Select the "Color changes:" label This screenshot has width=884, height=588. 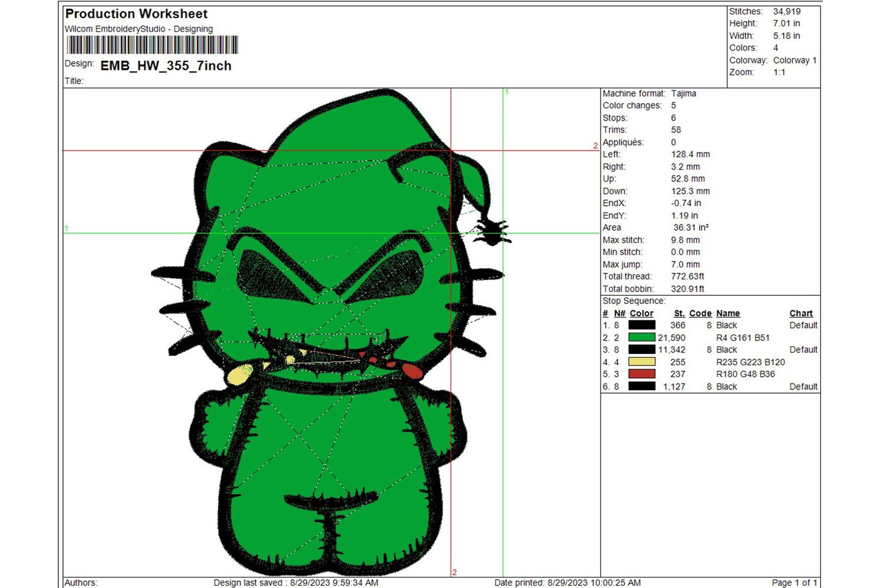coord(632,105)
